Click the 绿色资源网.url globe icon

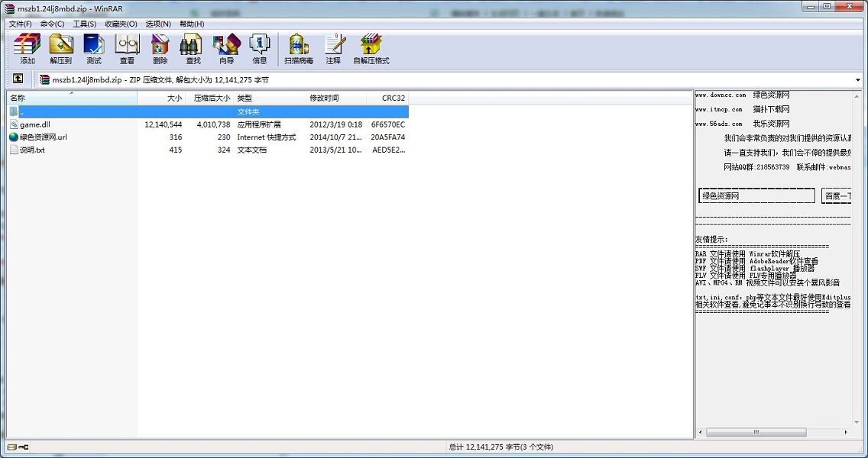pyautogui.click(x=14, y=137)
